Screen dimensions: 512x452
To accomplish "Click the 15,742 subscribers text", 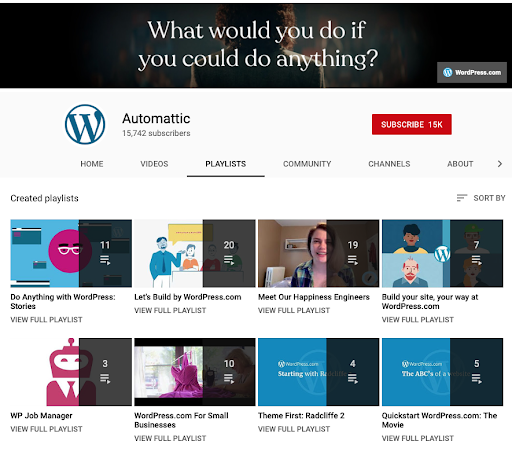I will (x=156, y=133).
